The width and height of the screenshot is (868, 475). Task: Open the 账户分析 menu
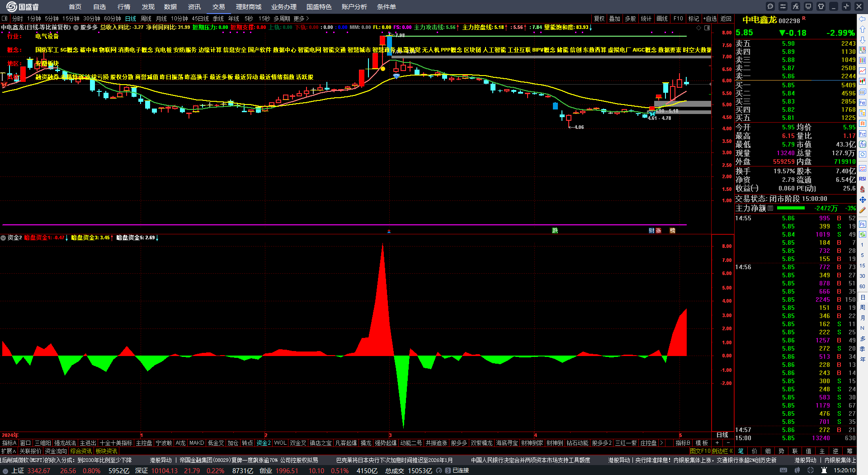(x=354, y=7)
